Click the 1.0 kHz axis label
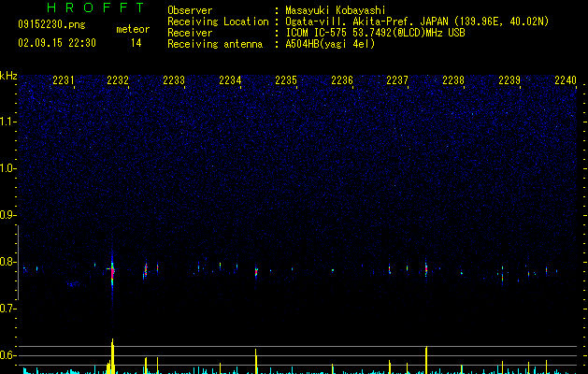 coord(8,168)
